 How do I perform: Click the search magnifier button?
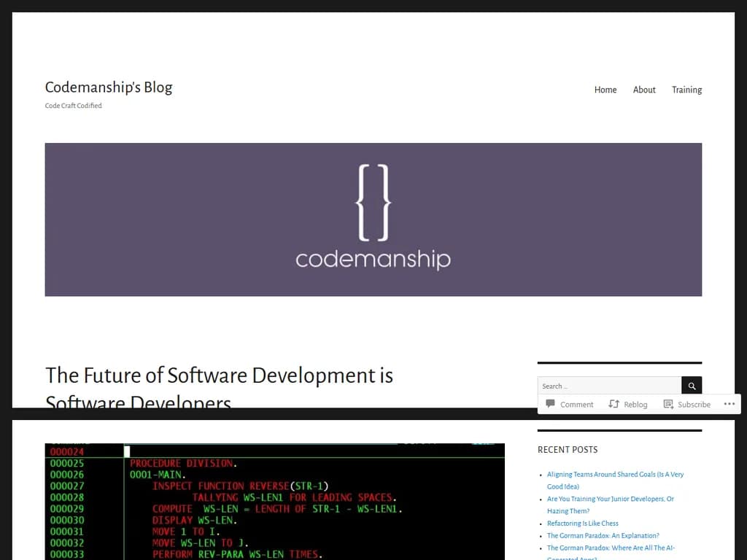pos(692,386)
